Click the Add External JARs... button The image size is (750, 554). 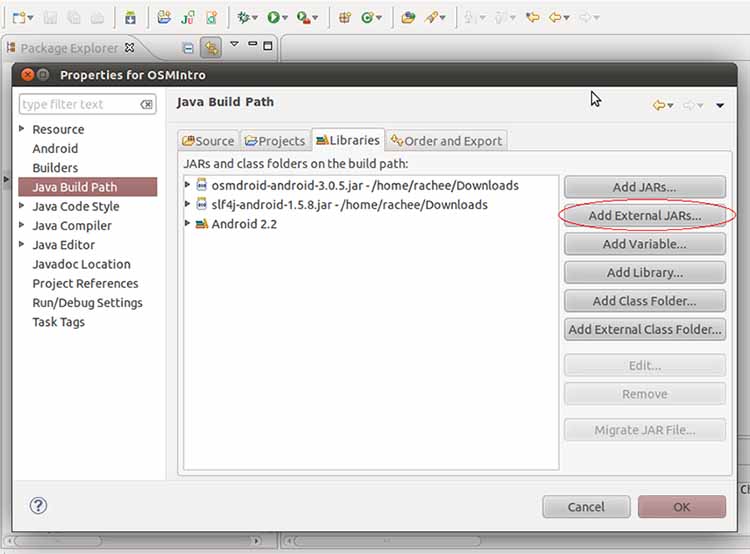[x=645, y=216]
